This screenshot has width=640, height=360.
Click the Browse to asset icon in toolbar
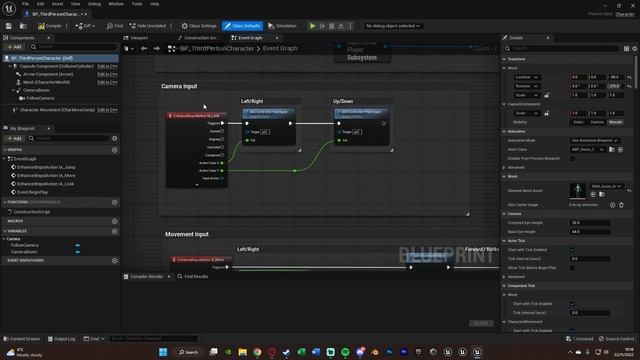(x=23, y=26)
